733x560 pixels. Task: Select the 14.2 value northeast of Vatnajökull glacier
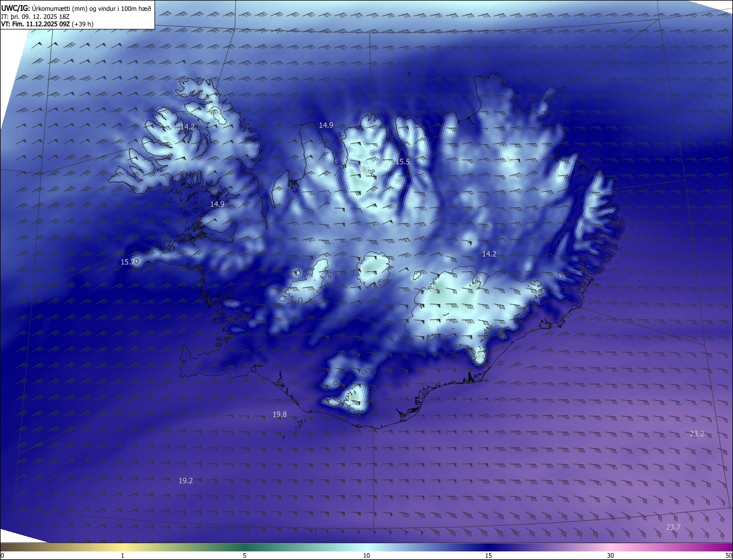pos(489,254)
